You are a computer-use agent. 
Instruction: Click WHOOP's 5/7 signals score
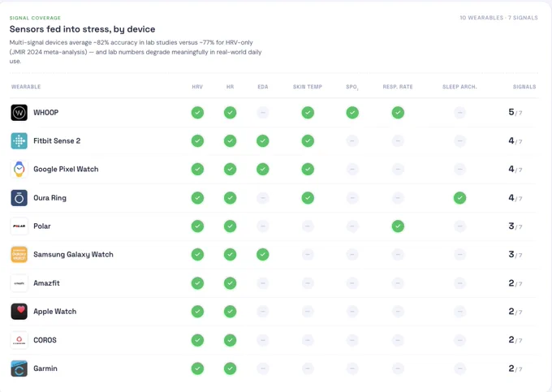pos(515,112)
